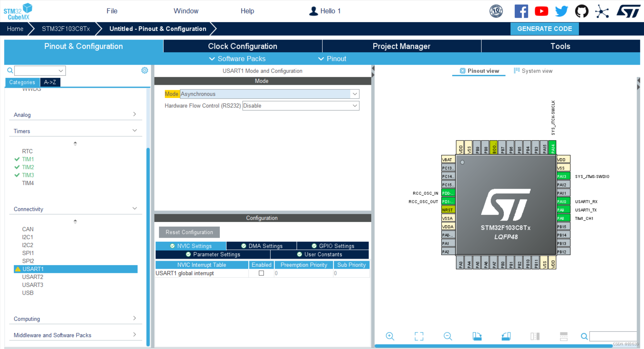Switch to the Tools tab

point(560,46)
